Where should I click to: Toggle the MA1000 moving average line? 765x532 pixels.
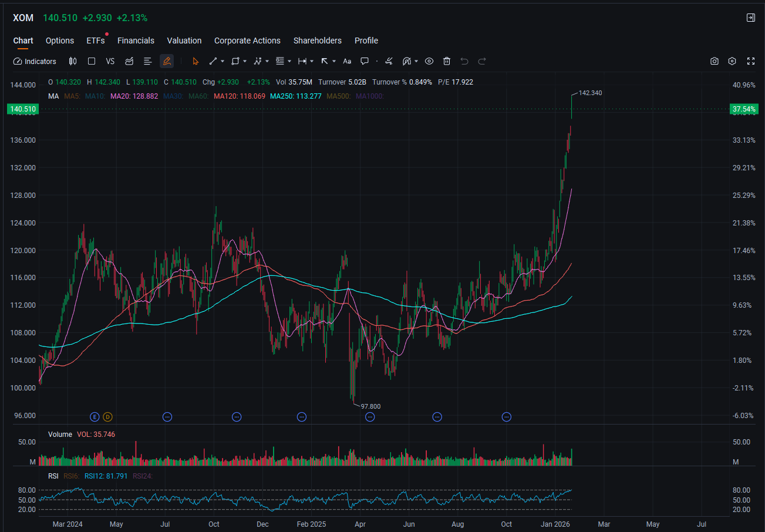[x=370, y=96]
